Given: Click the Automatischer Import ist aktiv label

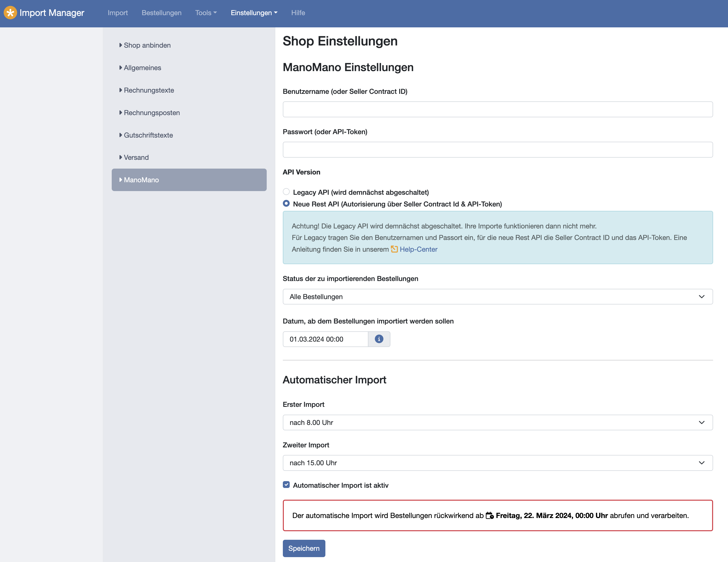Looking at the screenshot, I should [341, 485].
